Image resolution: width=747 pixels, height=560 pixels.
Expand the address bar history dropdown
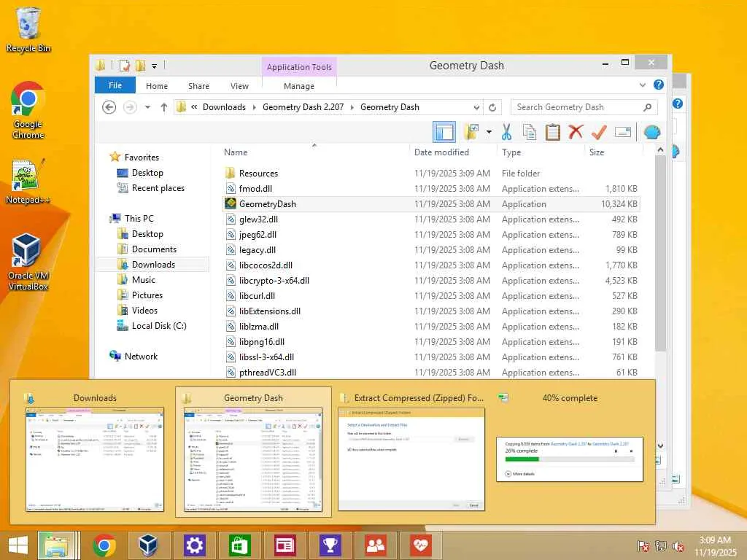pos(476,107)
